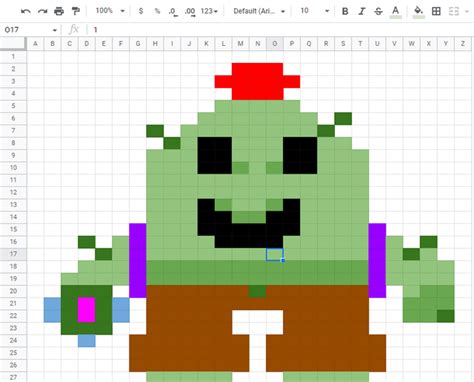Open the borders menu
474x382 pixels.
click(436, 11)
